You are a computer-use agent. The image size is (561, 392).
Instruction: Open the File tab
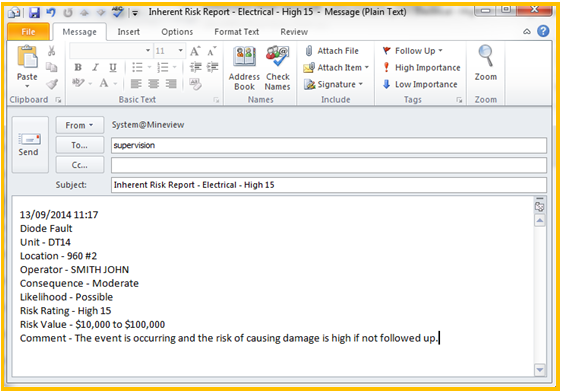coord(28,32)
